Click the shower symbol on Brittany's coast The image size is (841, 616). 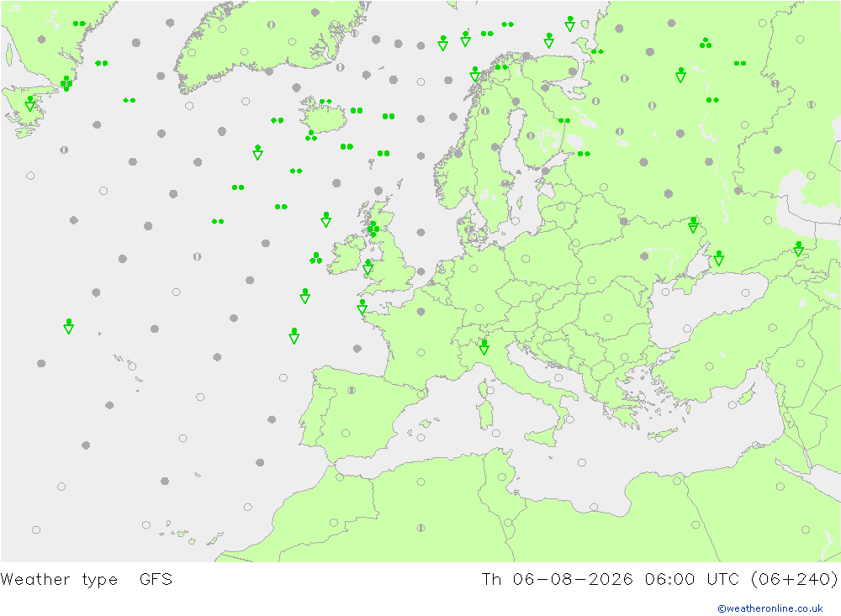tap(362, 307)
